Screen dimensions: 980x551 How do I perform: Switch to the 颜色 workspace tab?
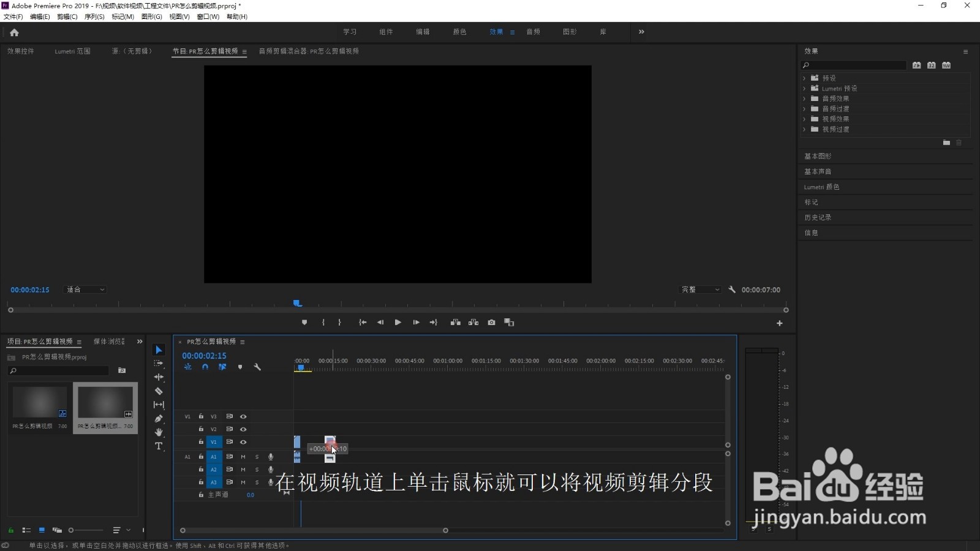pyautogui.click(x=459, y=31)
